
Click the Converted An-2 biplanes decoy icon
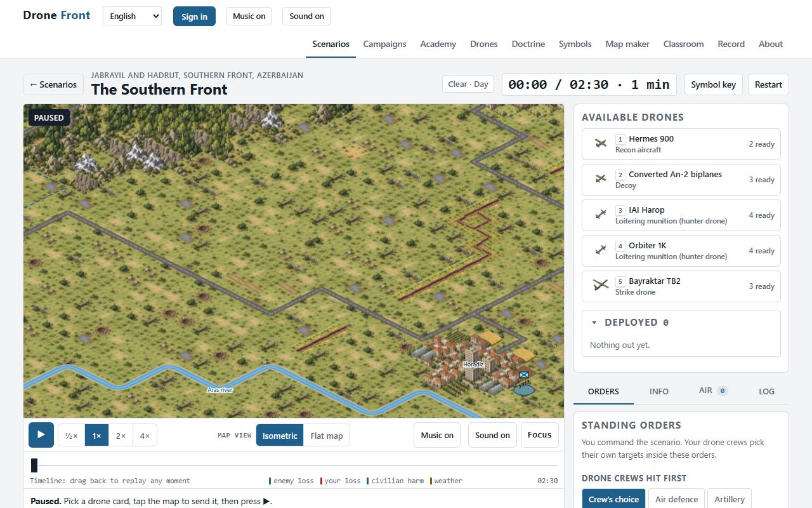coord(601,180)
